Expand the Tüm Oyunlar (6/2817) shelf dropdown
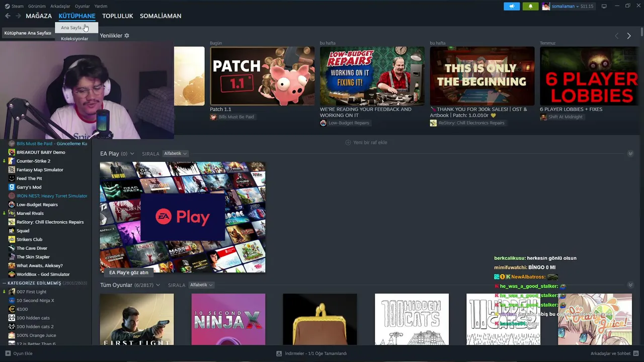 pyautogui.click(x=157, y=285)
